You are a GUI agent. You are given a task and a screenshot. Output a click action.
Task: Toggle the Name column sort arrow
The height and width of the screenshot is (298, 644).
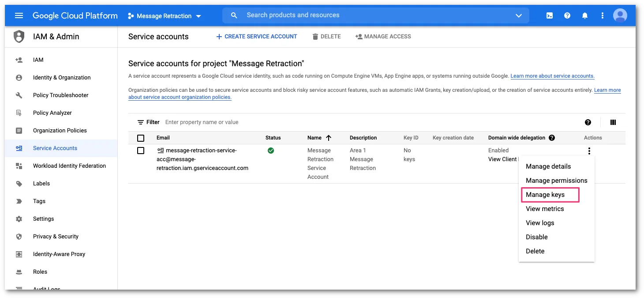[x=329, y=137]
